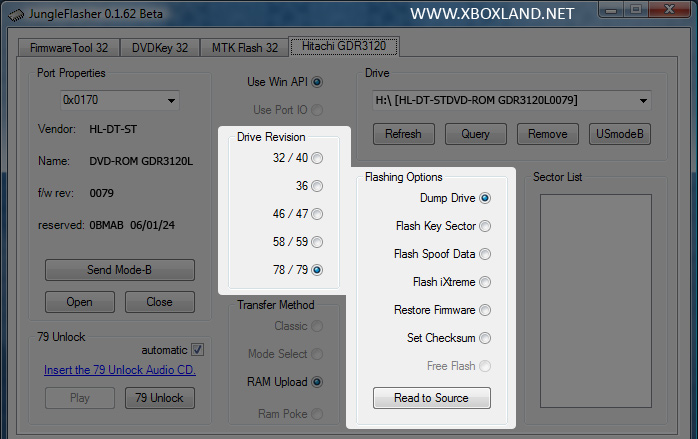
Task: Select the Use Port IO radio button
Action: (317, 110)
